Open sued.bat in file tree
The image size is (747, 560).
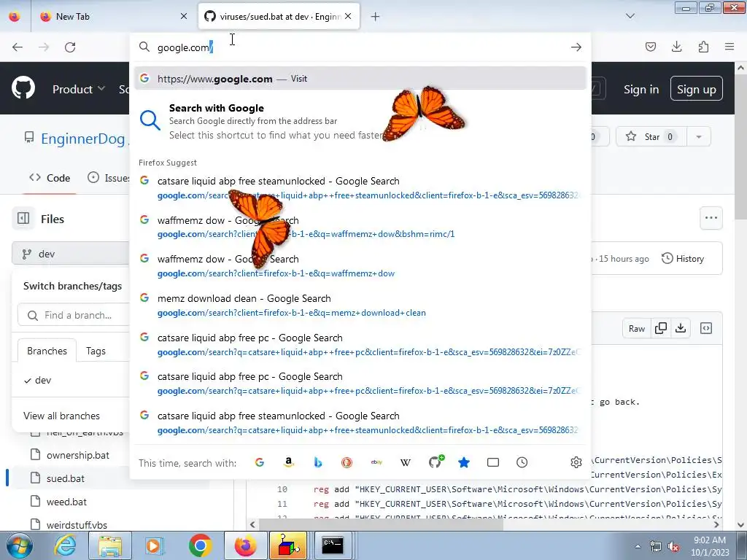65,478
